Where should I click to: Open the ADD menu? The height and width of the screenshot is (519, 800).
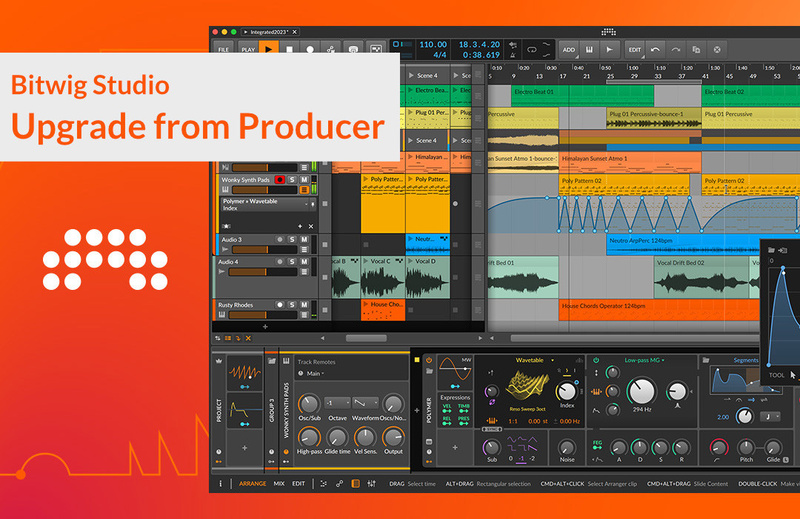[568, 50]
